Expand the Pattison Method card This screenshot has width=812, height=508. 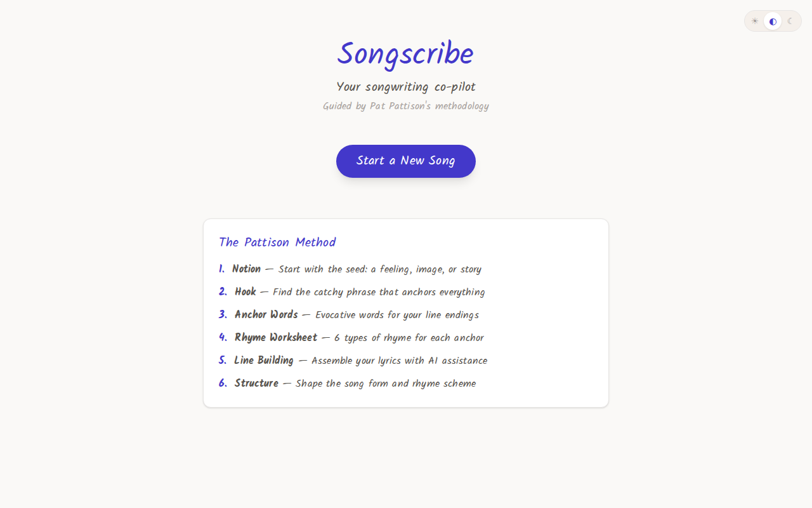click(405, 312)
